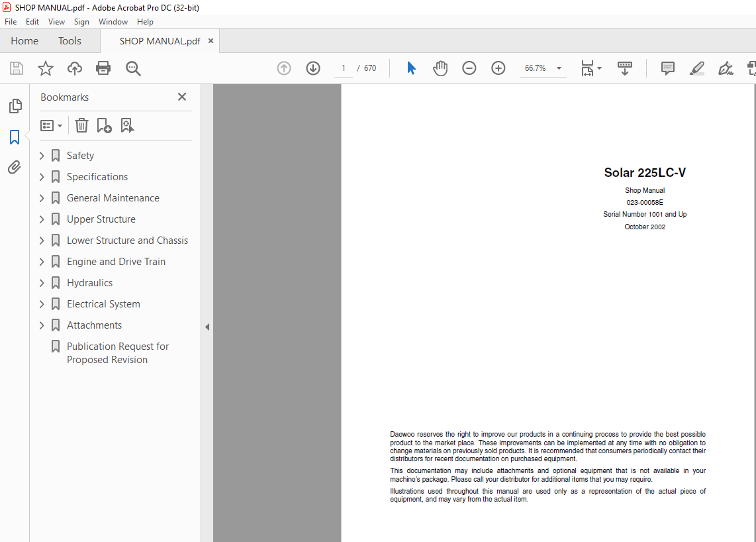This screenshot has width=756, height=542.
Task: Go to the Hydraulics bookmark
Action: (x=89, y=283)
